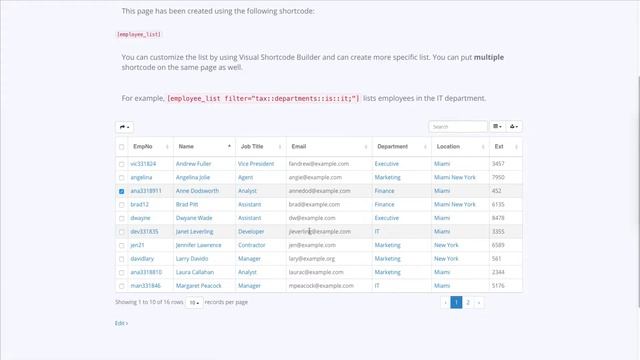This screenshot has height=360, width=640.
Task: Sort by Department sort arrows
Action: pyautogui.click(x=425, y=147)
